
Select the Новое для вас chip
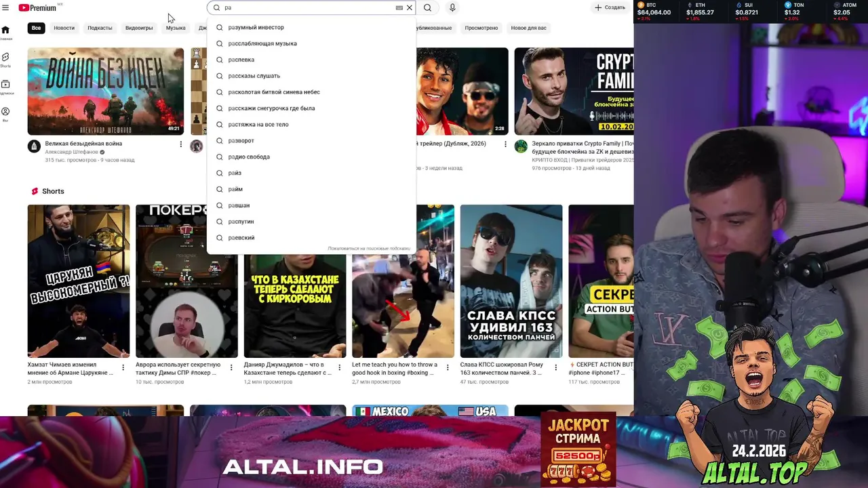(528, 28)
